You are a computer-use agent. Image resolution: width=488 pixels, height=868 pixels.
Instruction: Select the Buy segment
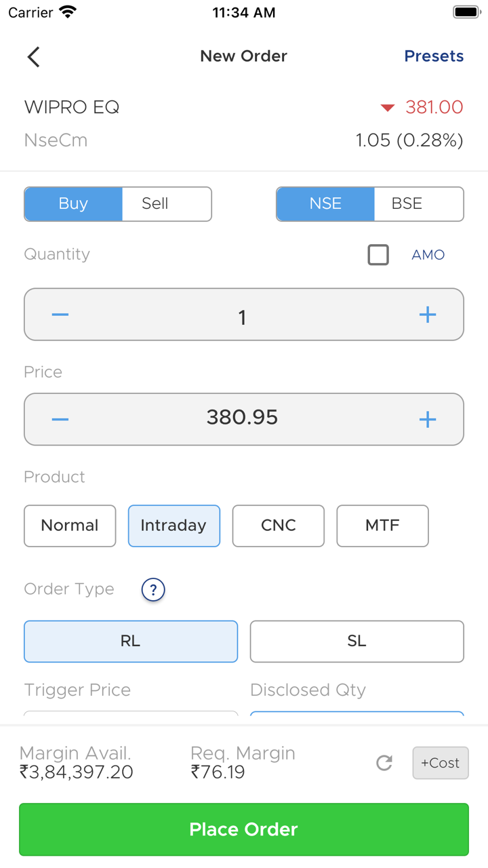(x=73, y=204)
